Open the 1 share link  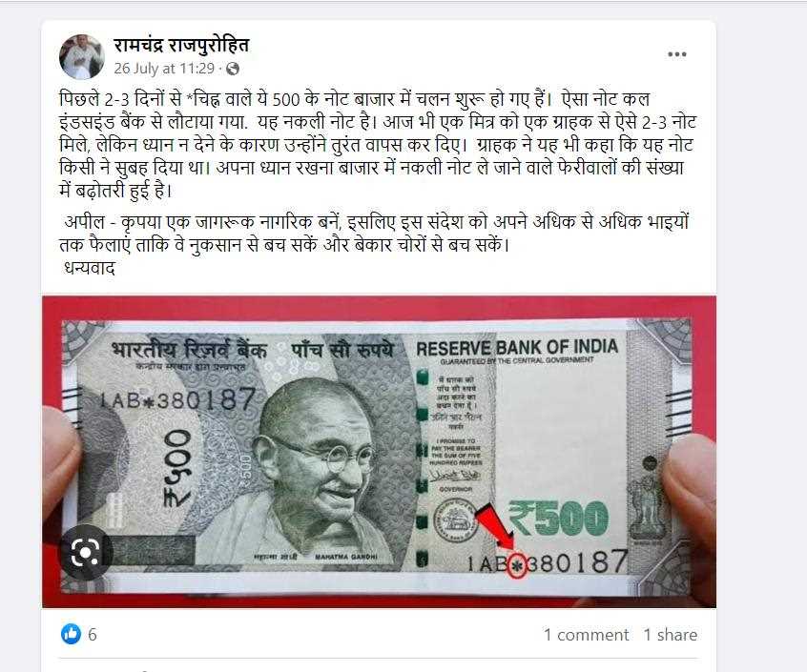click(670, 635)
